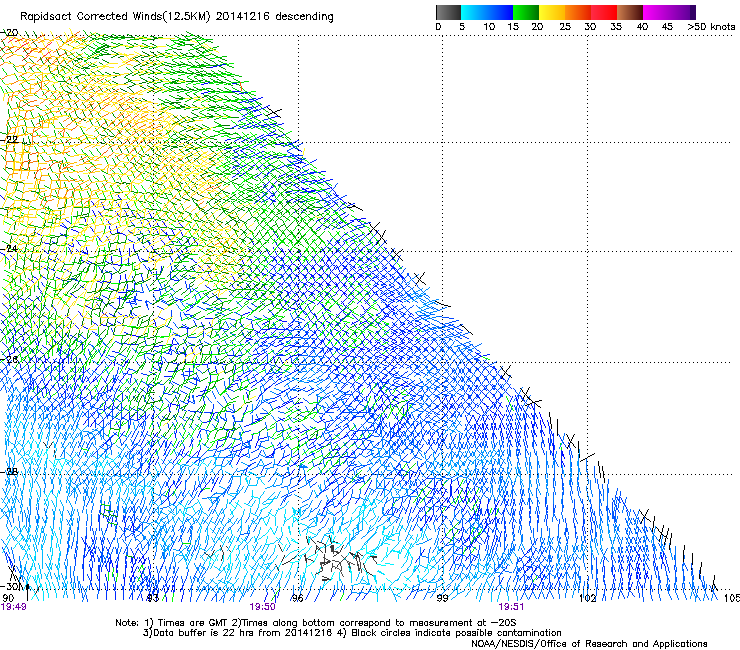Image resolution: width=740 pixels, height=650 pixels.
Task: Click the NOAA/NESDIS credit line
Action: tap(589, 644)
